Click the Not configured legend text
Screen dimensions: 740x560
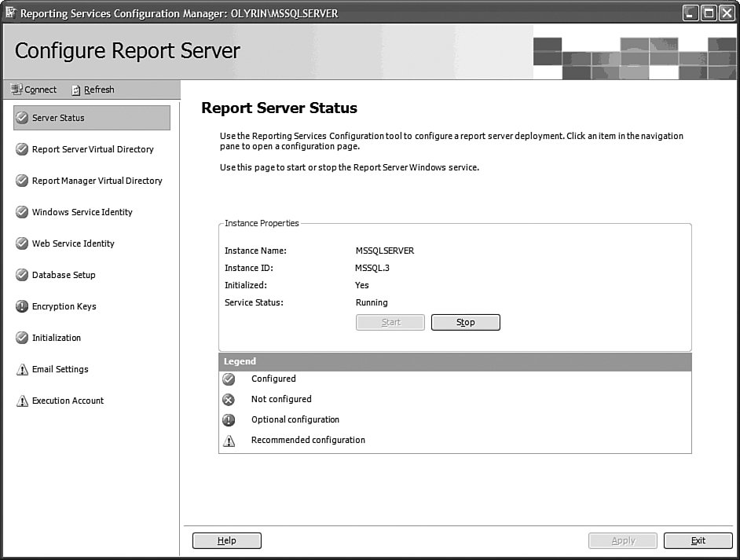281,399
